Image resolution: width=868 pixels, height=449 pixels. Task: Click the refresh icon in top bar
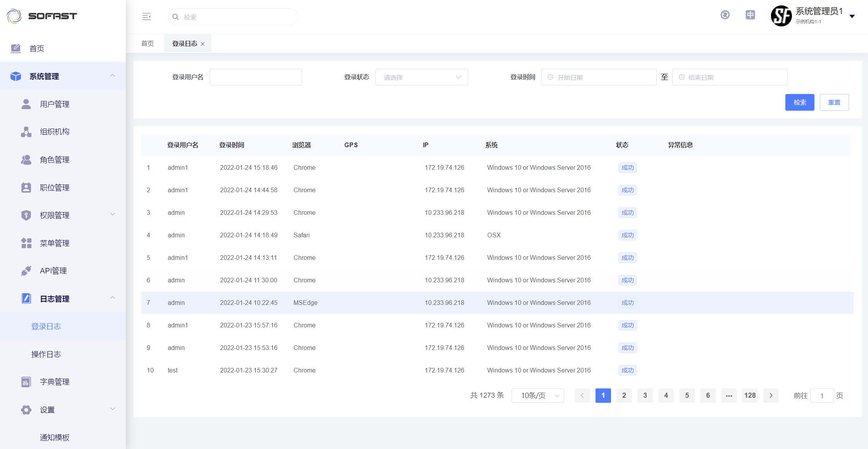tap(725, 15)
